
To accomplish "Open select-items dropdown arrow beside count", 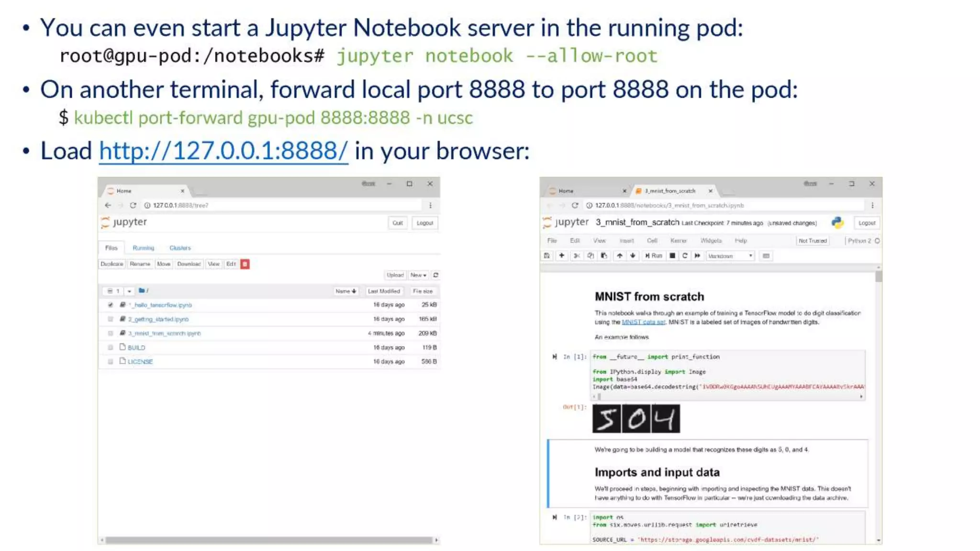I will (129, 291).
